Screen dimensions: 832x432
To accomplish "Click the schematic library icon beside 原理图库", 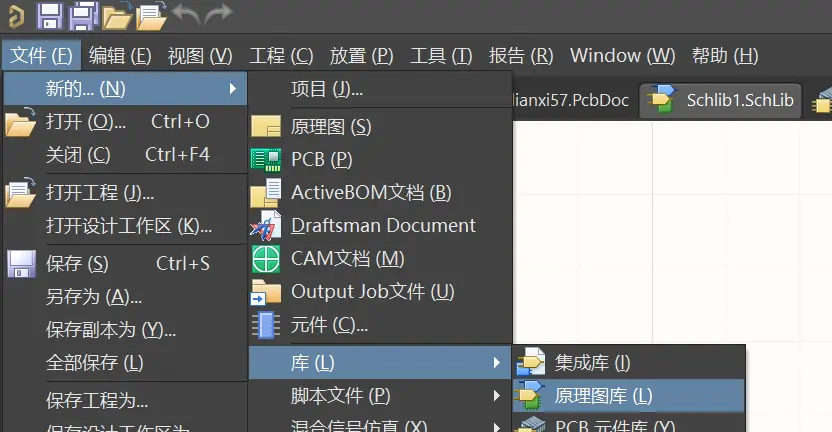I will pyautogui.click(x=531, y=396).
